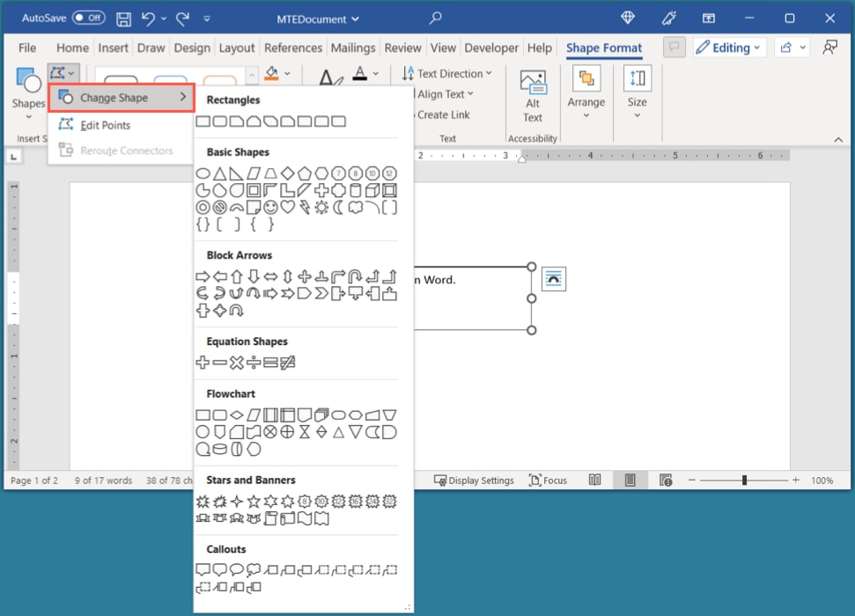Screen dimensions: 855x616
Task: Toggle AutoSave off
Action: pos(87,17)
